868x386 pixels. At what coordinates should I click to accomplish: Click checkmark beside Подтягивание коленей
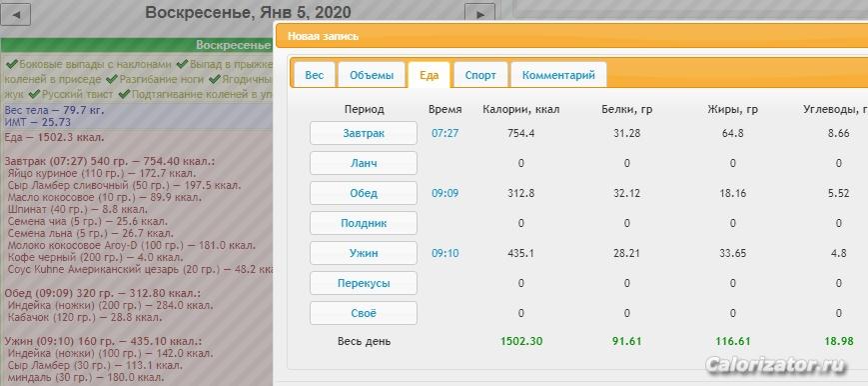tap(124, 94)
